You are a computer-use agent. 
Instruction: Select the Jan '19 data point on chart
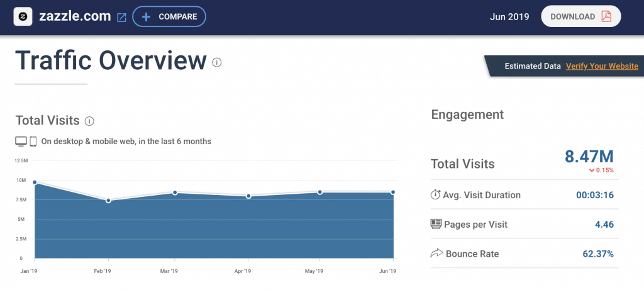[x=35, y=182]
